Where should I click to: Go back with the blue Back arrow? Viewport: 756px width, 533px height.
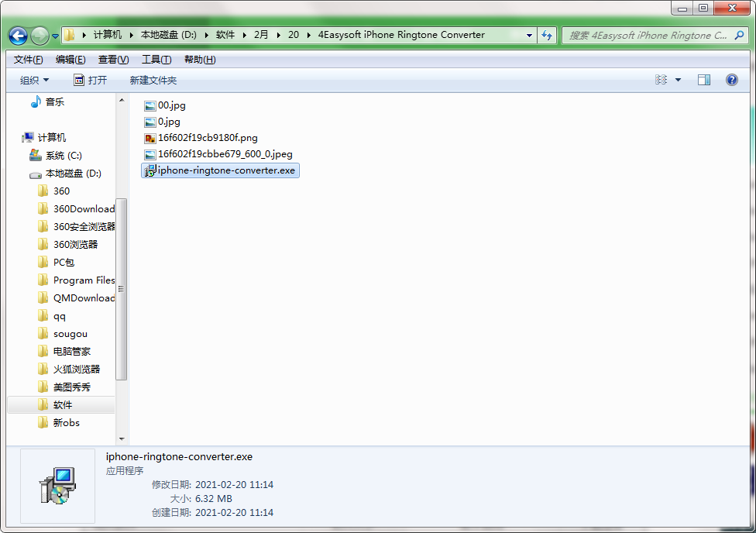pos(18,35)
